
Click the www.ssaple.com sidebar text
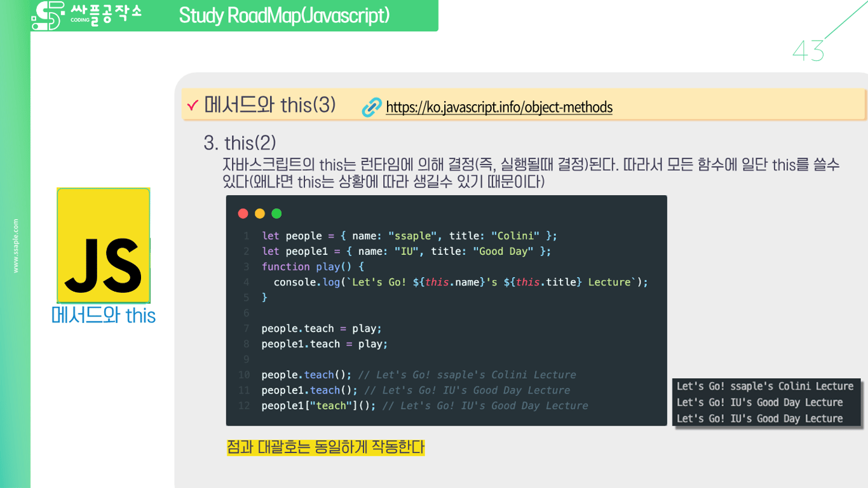coord(17,245)
